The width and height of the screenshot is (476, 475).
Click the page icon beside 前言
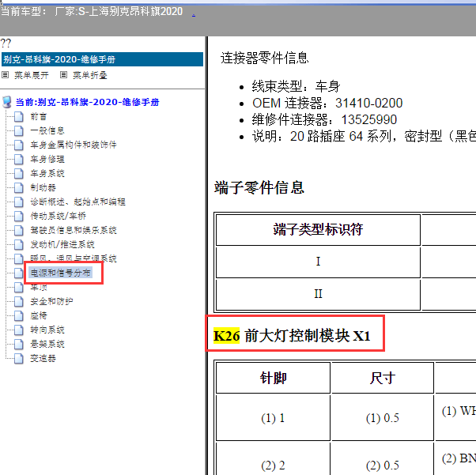pos(19,116)
